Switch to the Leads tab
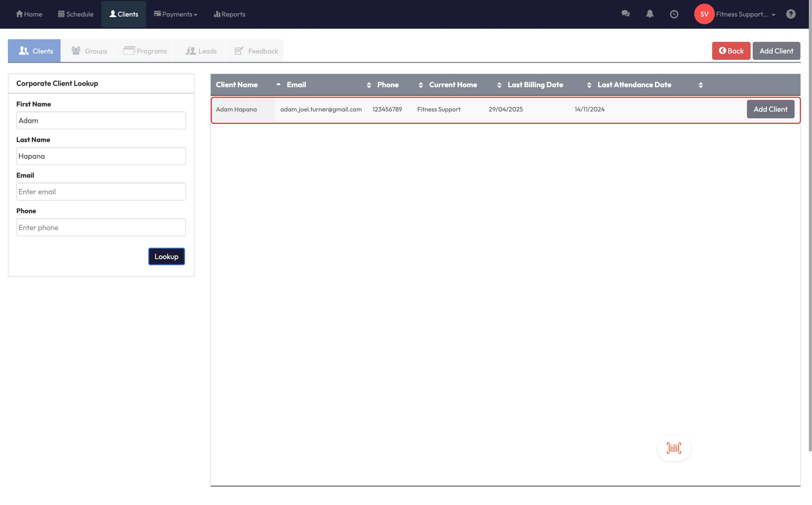The image size is (812, 505). tap(201, 51)
